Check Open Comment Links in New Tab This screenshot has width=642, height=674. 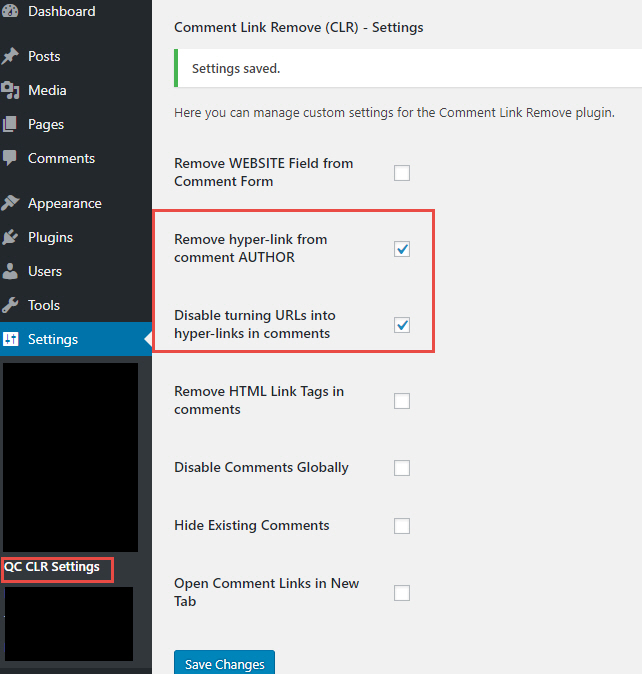tap(402, 593)
